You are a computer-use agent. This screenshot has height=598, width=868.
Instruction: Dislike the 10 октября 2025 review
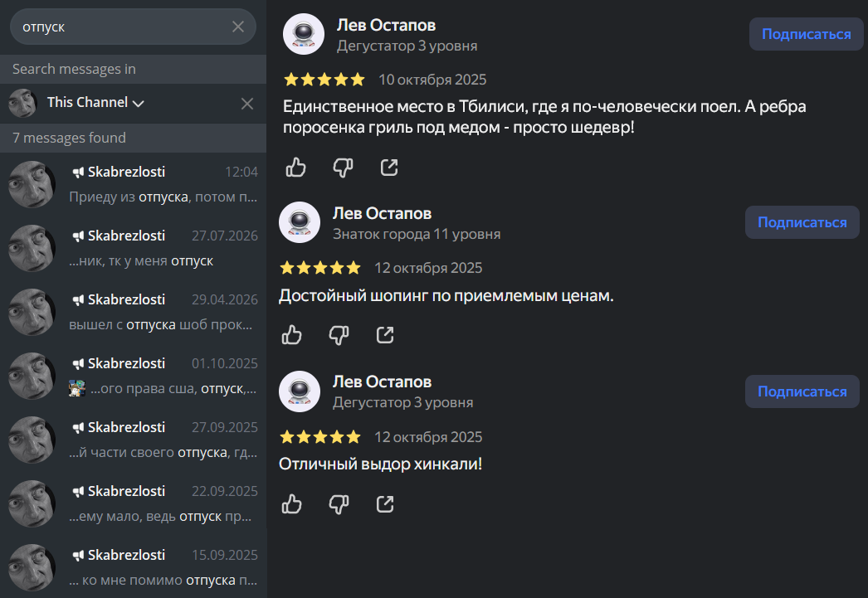343,167
